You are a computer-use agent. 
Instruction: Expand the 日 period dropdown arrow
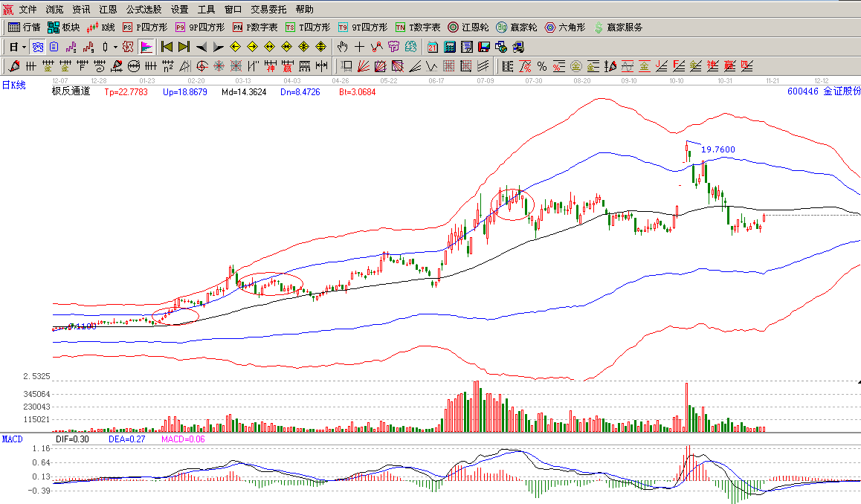click(x=25, y=47)
